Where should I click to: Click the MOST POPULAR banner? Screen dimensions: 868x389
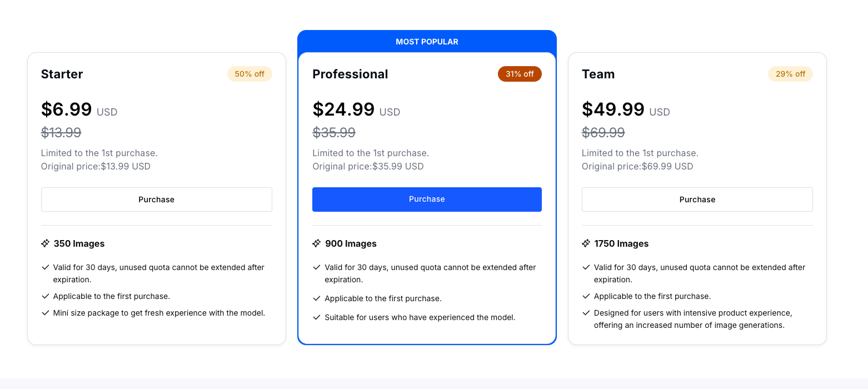coord(427,42)
